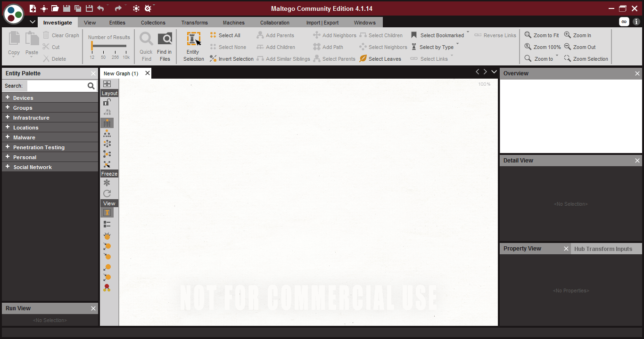Viewport: 644px width, 339px height.
Task: Adjust Number of Results slider handle
Action: [x=92, y=46]
